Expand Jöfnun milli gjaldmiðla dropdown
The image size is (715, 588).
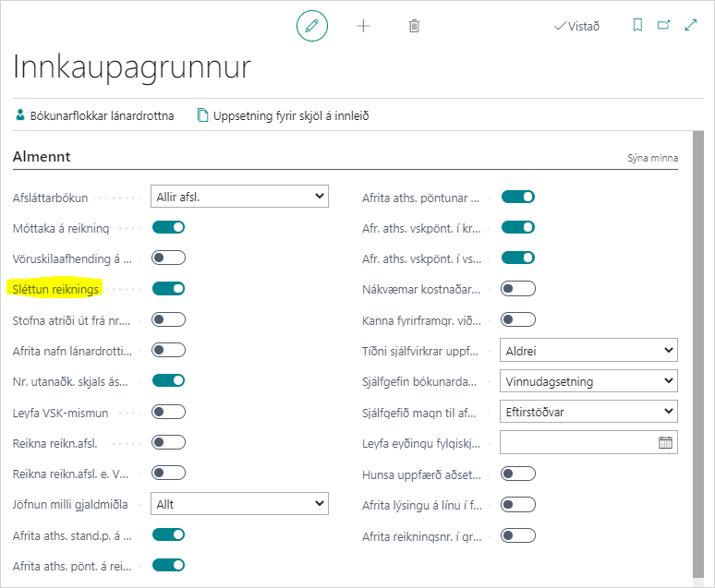pos(239,504)
